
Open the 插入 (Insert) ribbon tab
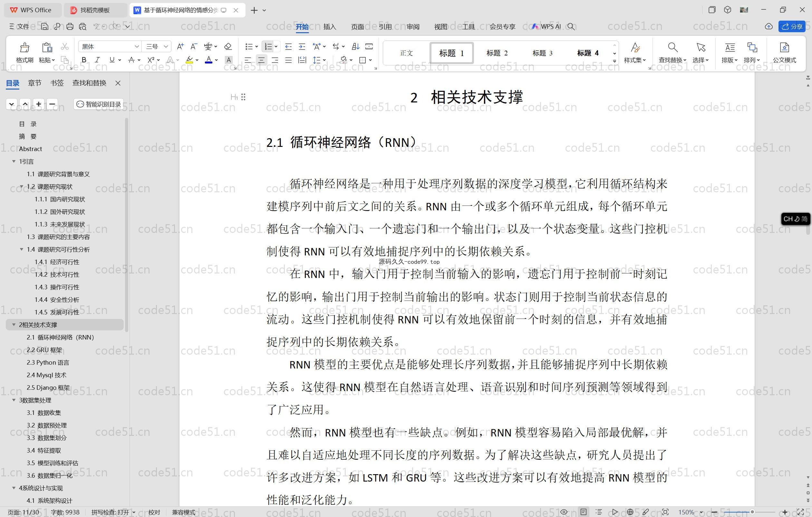[x=329, y=27]
